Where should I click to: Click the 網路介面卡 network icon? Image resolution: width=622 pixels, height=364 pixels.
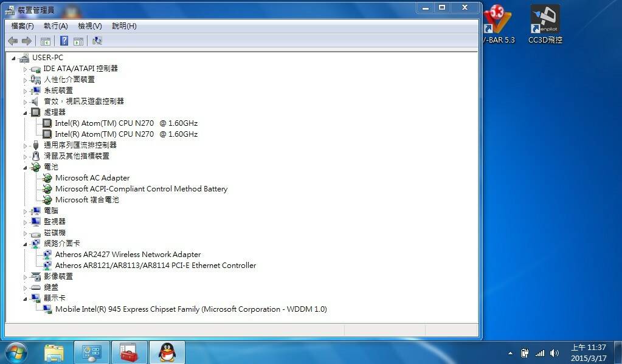(x=36, y=244)
